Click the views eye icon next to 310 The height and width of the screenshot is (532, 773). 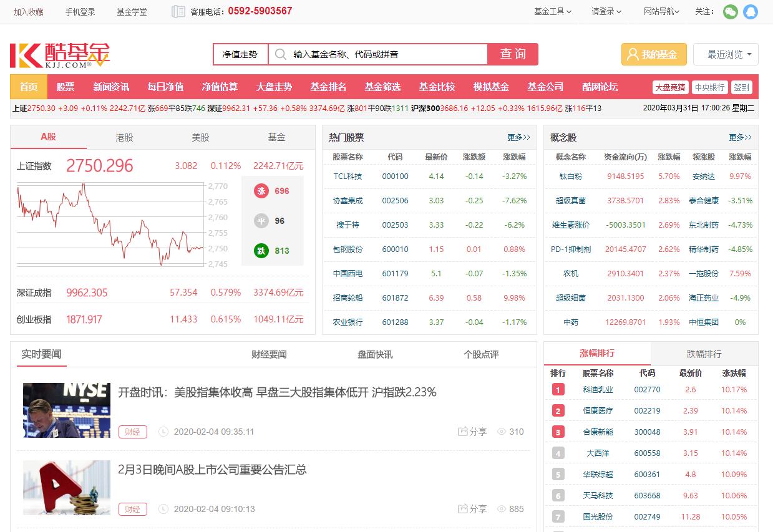pos(501,432)
